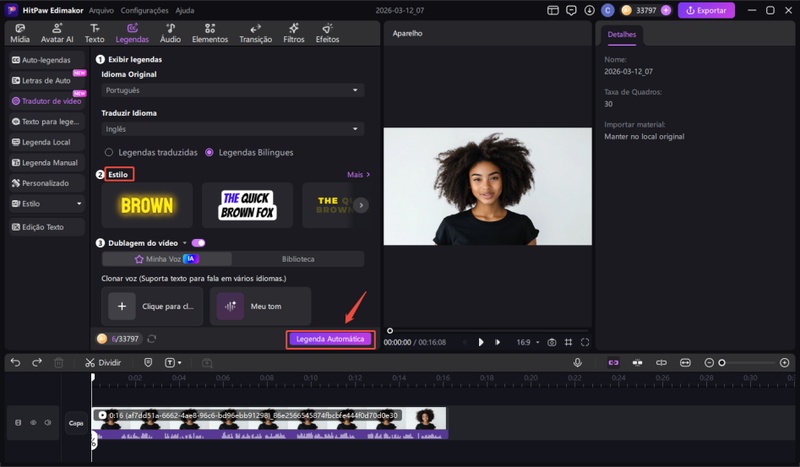This screenshot has width=800, height=467.
Task: Expand the 16:9 aspect ratio dropdown
Action: coord(527,342)
